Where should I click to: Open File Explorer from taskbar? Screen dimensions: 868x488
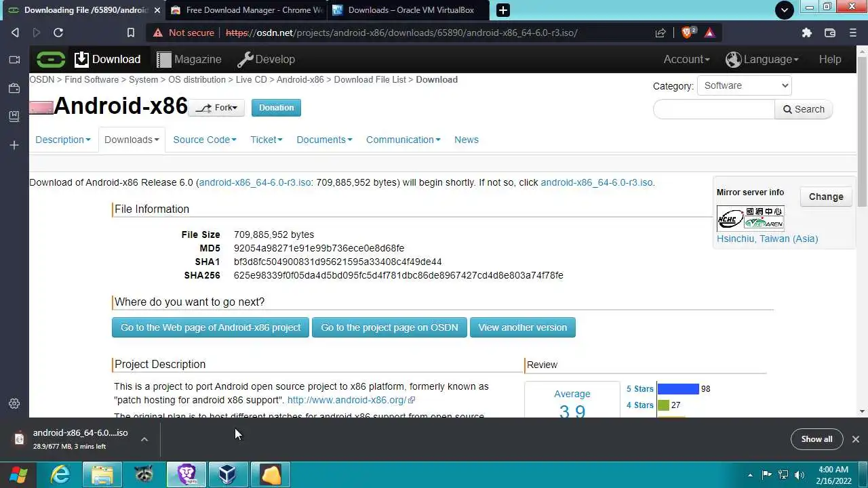[102, 474]
